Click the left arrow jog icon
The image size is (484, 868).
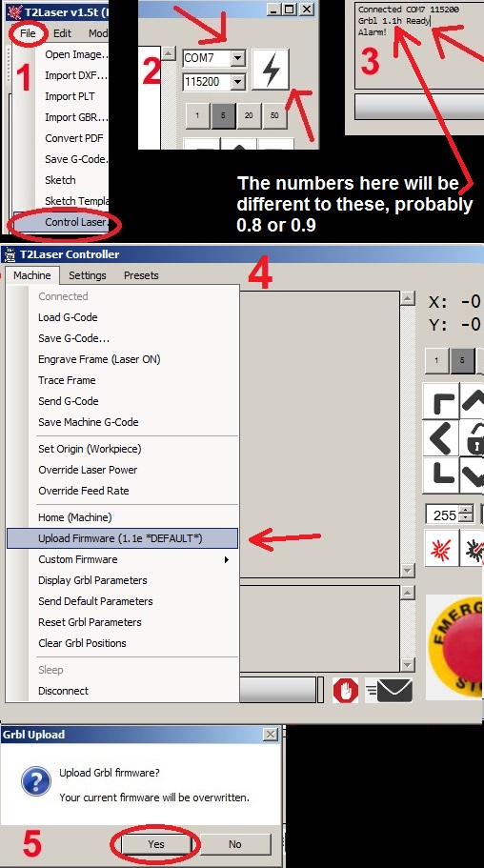441,438
